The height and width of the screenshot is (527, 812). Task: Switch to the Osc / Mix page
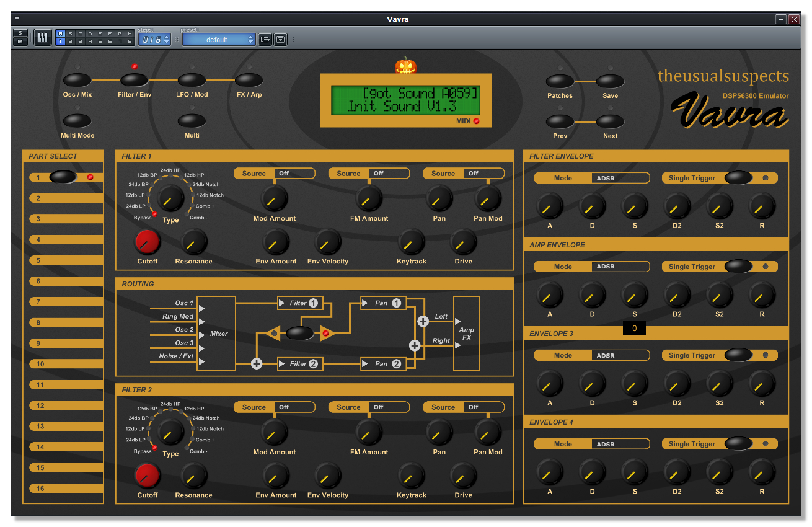77,80
